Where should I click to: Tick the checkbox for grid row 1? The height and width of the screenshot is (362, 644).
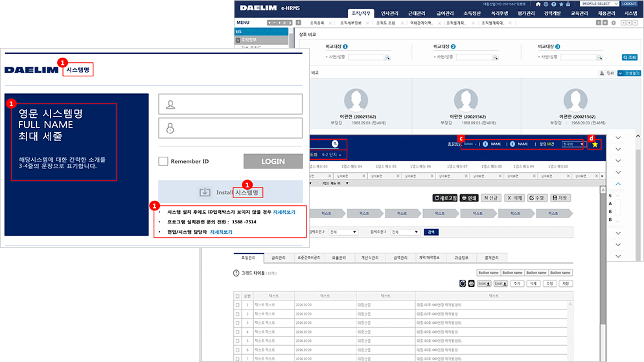238,304
